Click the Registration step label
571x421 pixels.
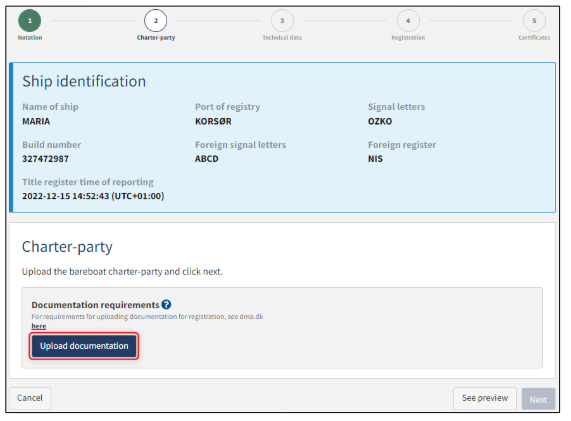click(x=408, y=38)
